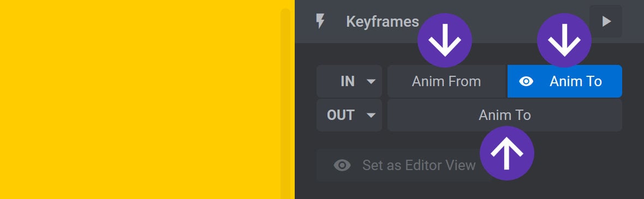Click the eye icon in the blue Anim To
This screenshot has height=199, width=644.
[x=526, y=81]
